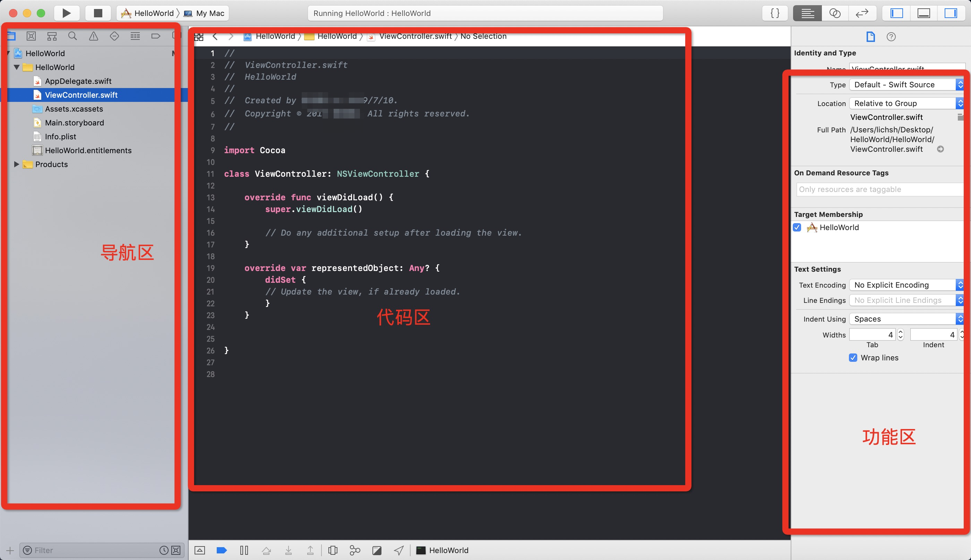This screenshot has height=560, width=971.
Task: Toggle the navigator panel visibility
Action: 897,13
